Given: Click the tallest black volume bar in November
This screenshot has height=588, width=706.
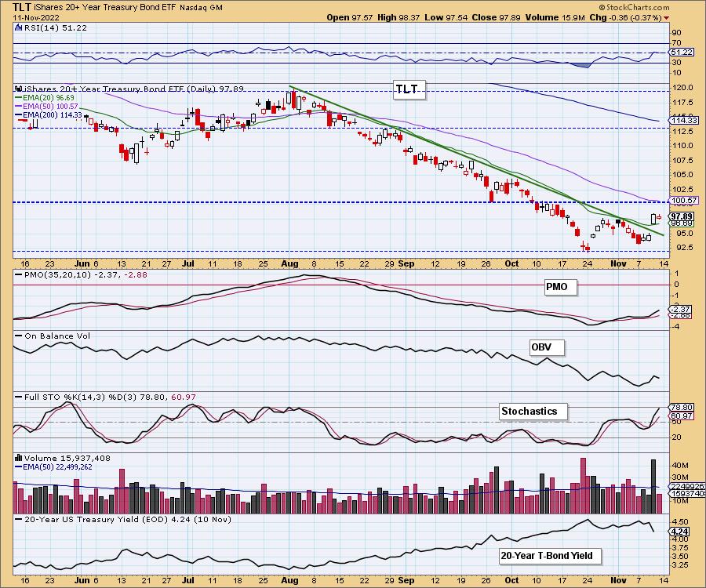Looking at the screenshot, I should pyautogui.click(x=653, y=486).
